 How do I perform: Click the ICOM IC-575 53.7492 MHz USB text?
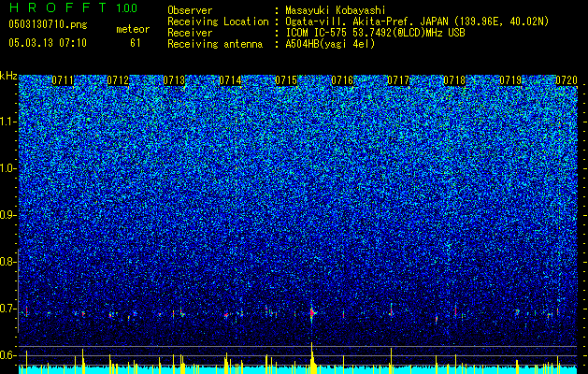[375, 33]
